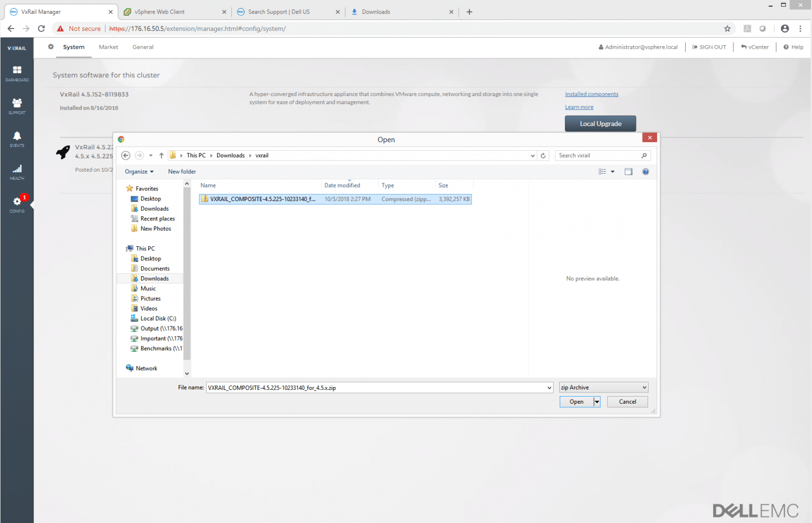The width and height of the screenshot is (812, 523).
Task: Click the Open button
Action: 577,402
